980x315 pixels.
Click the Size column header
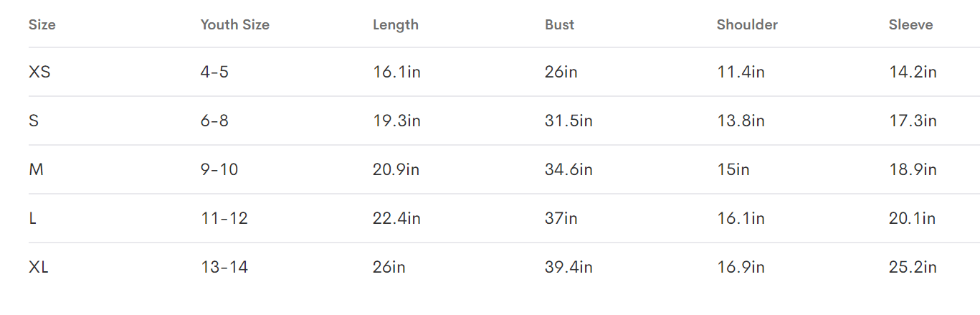pyautogui.click(x=42, y=24)
